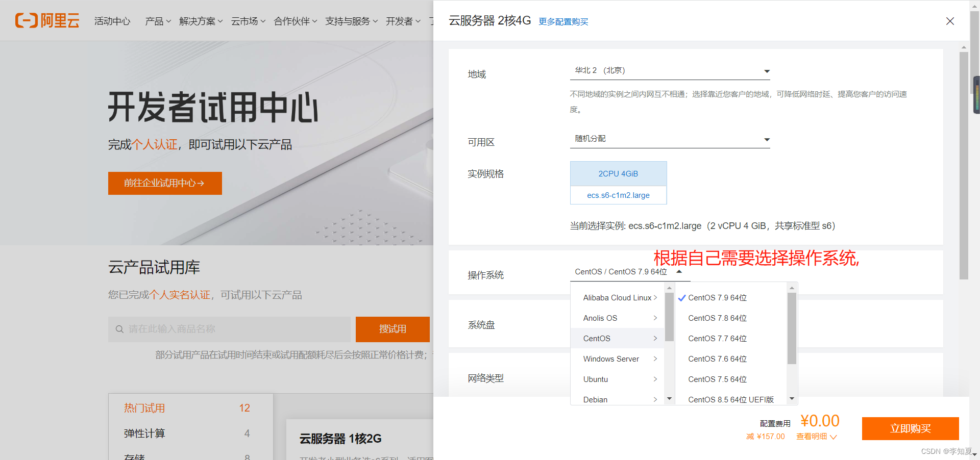Open 支持与服务 navigation menu
This screenshot has height=460, width=980.
pos(351,21)
